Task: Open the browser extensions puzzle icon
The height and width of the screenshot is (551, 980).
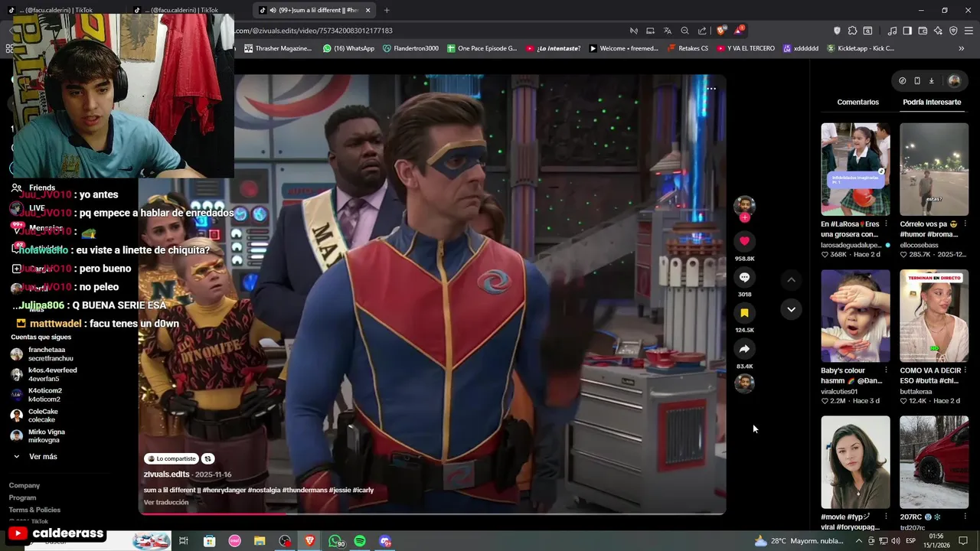Action: (852, 31)
